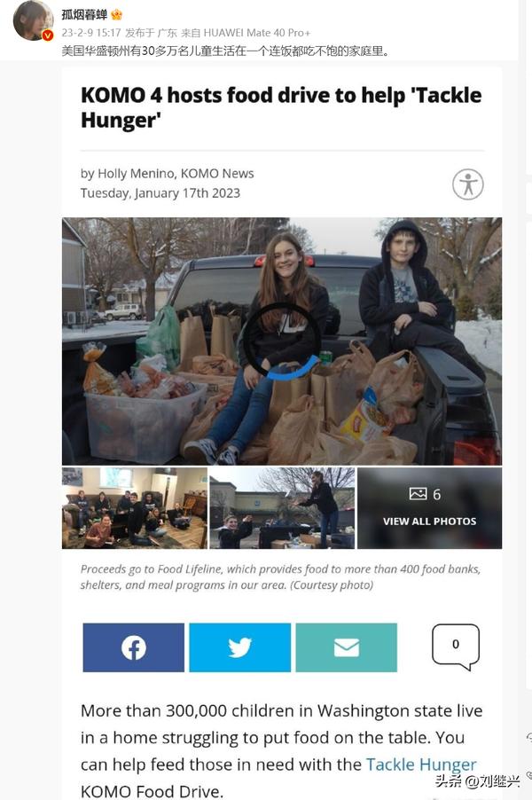Click the orange verified badge on avatar
Image resolution: width=532 pixels, height=800 pixels.
pyautogui.click(x=47, y=35)
